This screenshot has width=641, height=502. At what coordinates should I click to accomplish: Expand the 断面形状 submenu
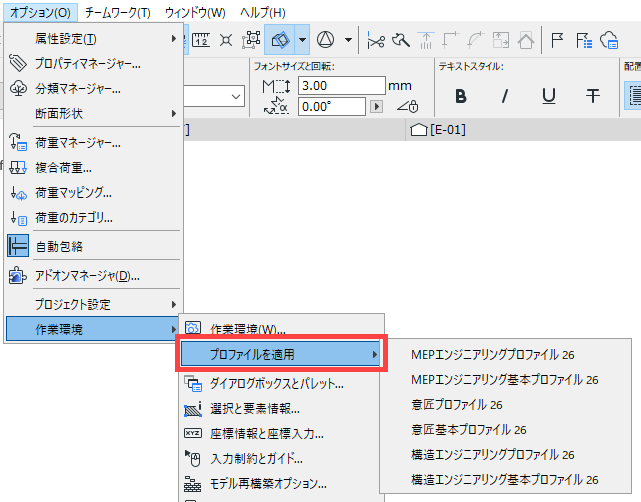pos(94,113)
